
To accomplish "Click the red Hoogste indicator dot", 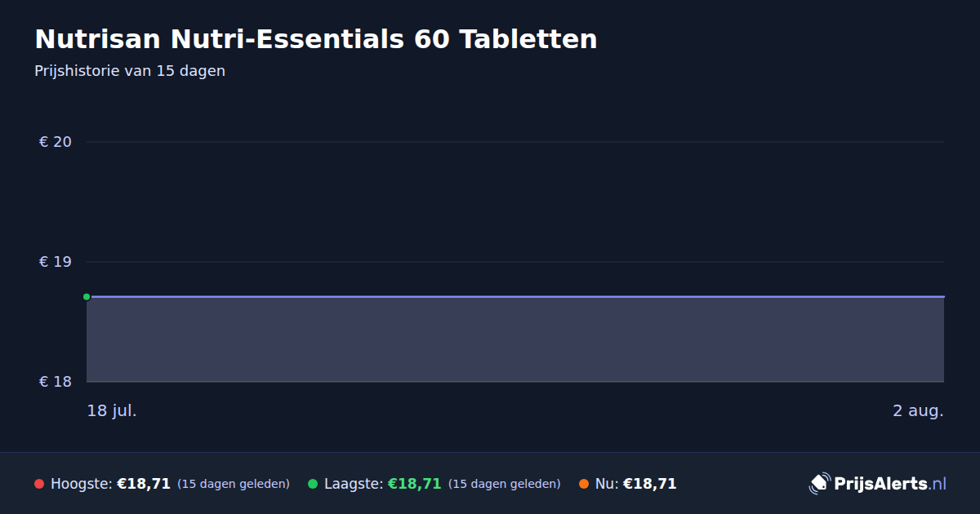I will click(39, 484).
